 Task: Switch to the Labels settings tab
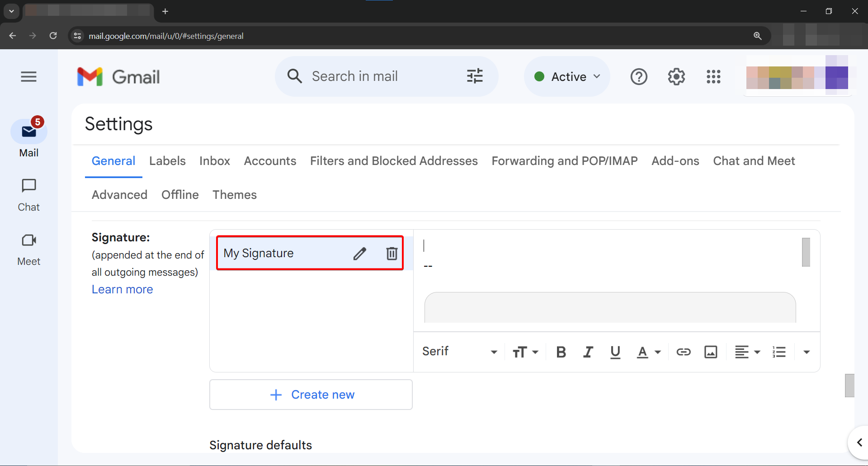pyautogui.click(x=167, y=161)
